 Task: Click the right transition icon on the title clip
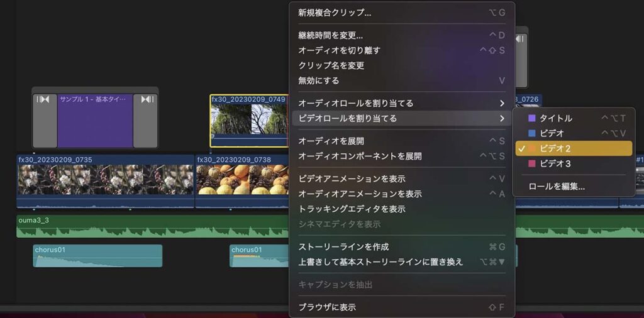[x=146, y=100]
